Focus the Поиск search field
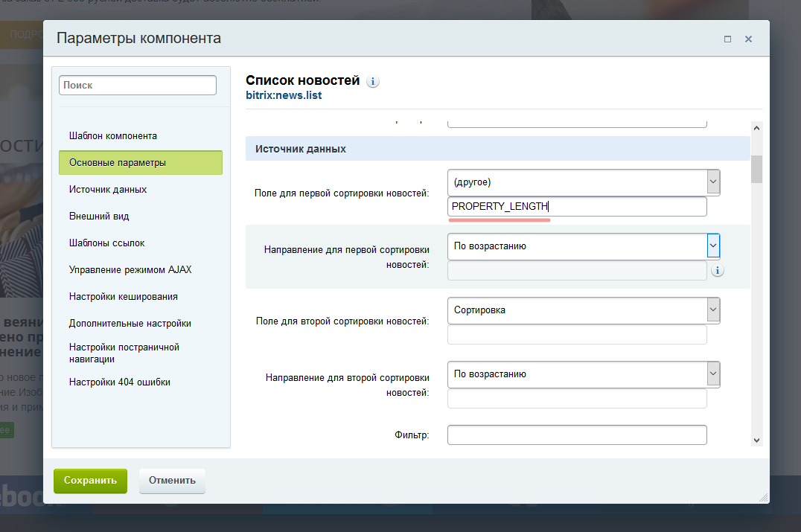The height and width of the screenshot is (532, 801). tap(138, 86)
